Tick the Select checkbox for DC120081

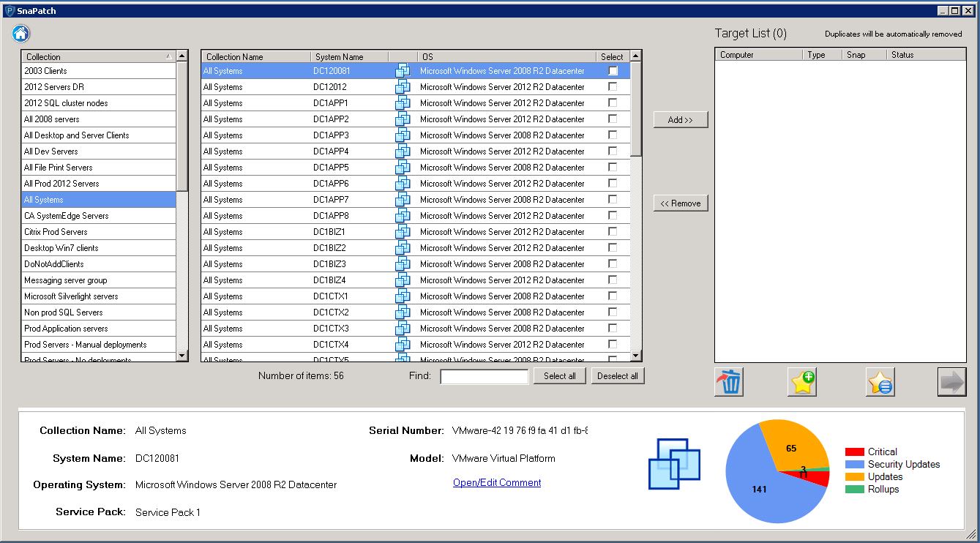(x=613, y=71)
